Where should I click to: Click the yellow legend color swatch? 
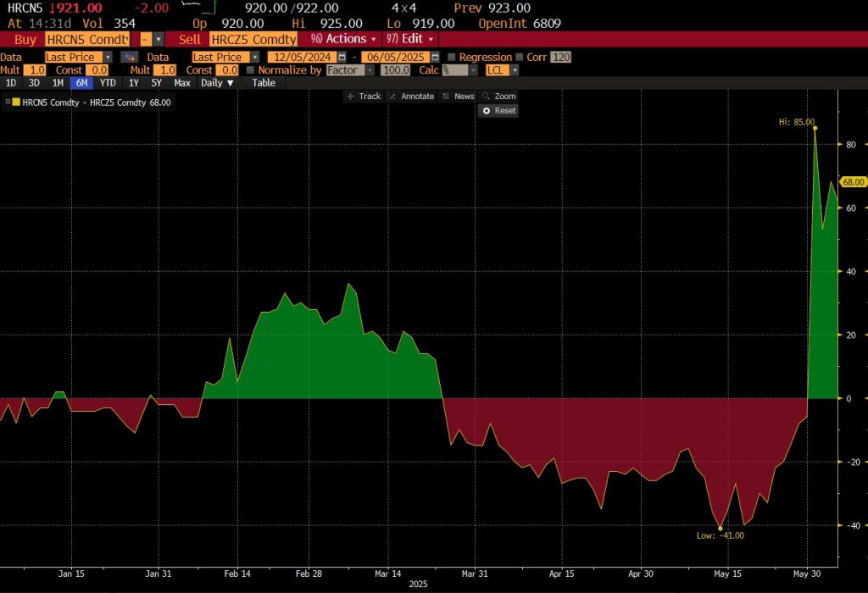(16, 103)
